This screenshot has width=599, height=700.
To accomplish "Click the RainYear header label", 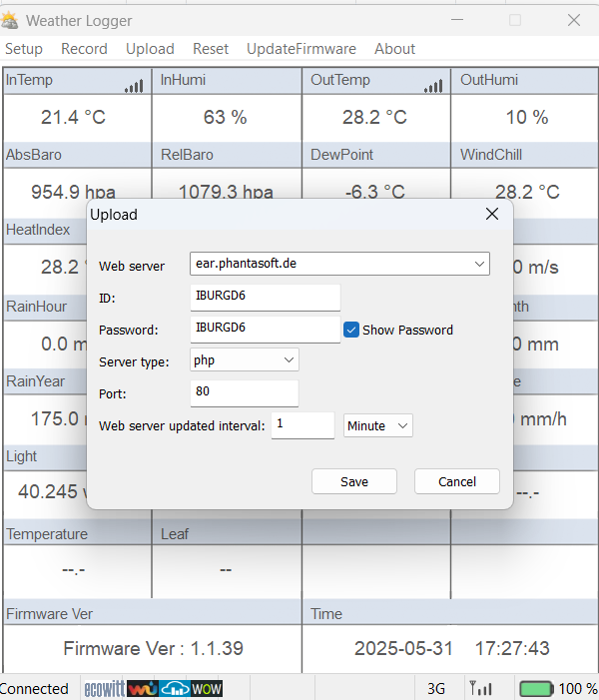I will pos(35,381).
